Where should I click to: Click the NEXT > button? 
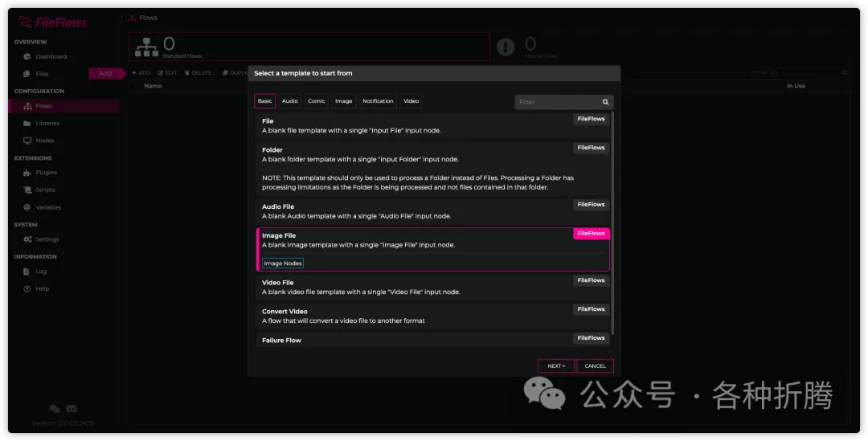pyautogui.click(x=556, y=365)
